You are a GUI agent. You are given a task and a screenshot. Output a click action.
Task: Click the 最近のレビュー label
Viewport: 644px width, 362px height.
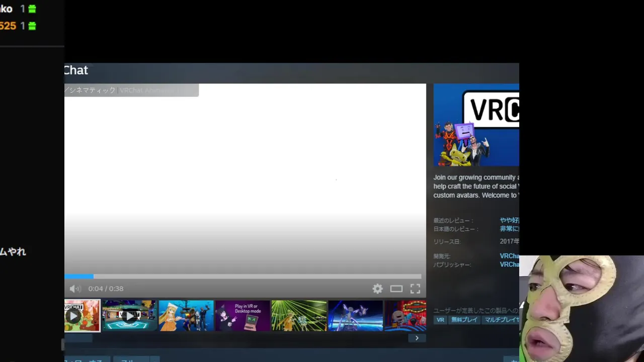tap(453, 221)
